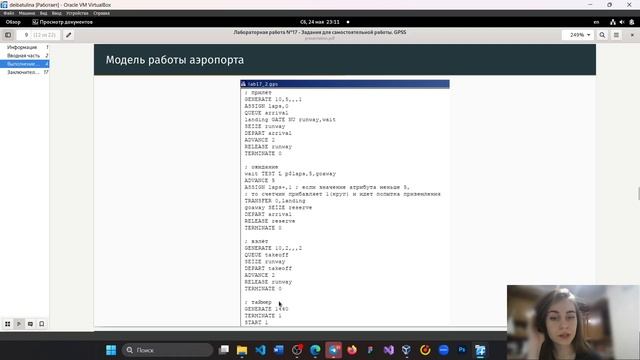Click the Windows taskbar Поиск search box
This screenshot has height=360, width=640.
click(x=167, y=350)
